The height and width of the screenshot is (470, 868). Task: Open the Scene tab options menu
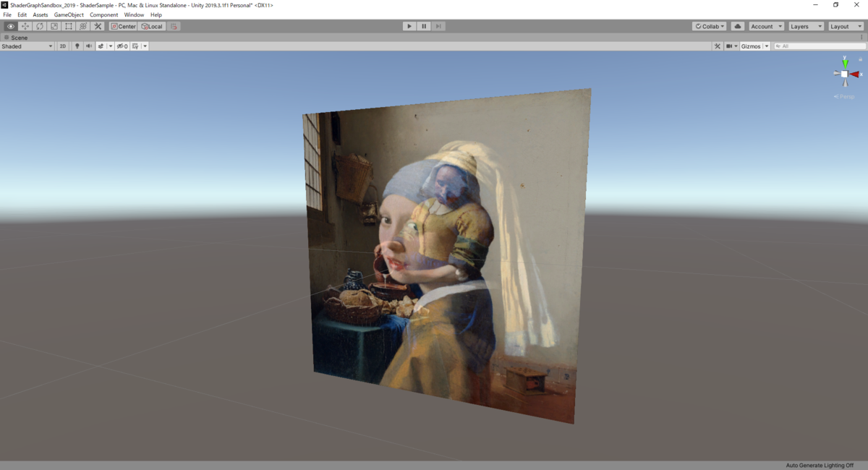click(861, 38)
